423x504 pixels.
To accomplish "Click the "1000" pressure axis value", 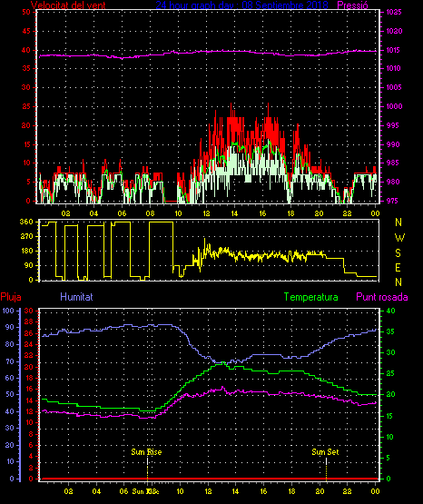I will [x=394, y=106].
